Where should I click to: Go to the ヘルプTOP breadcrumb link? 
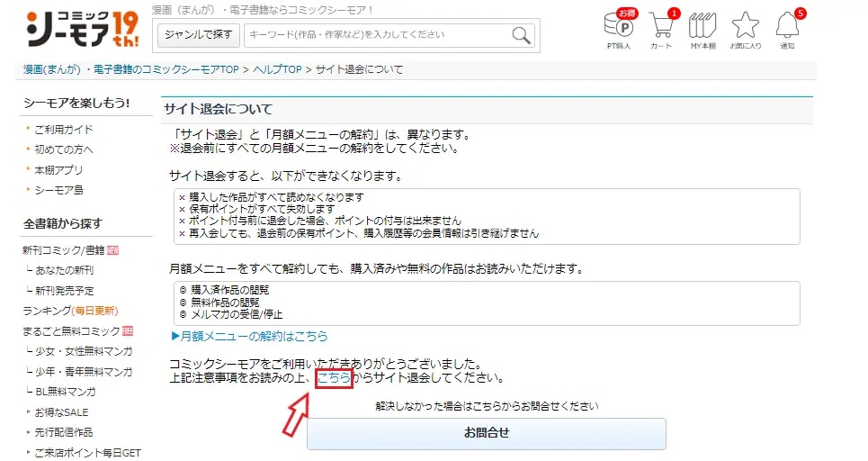coord(276,69)
